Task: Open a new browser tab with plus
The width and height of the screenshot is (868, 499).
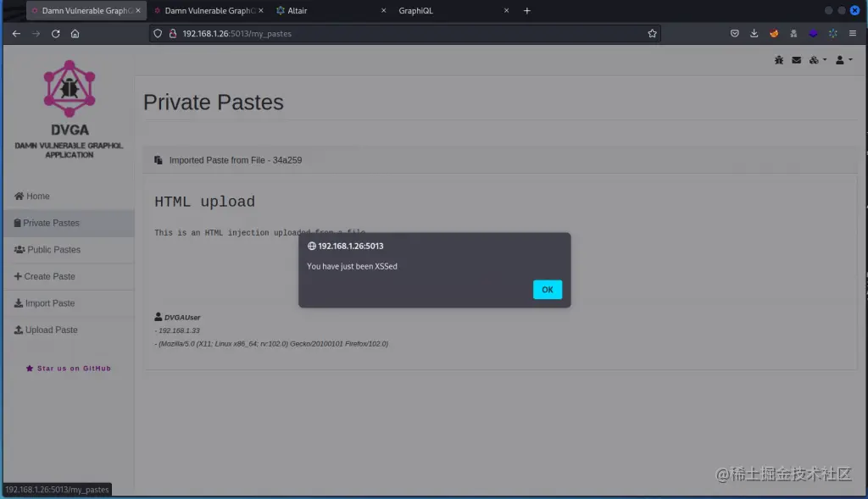Action: click(x=527, y=10)
